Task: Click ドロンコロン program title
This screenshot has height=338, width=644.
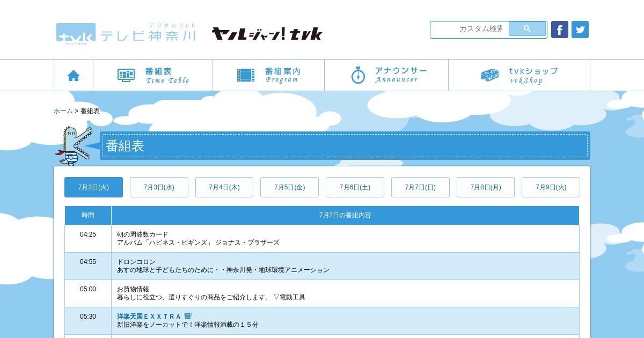Action: 136,262
